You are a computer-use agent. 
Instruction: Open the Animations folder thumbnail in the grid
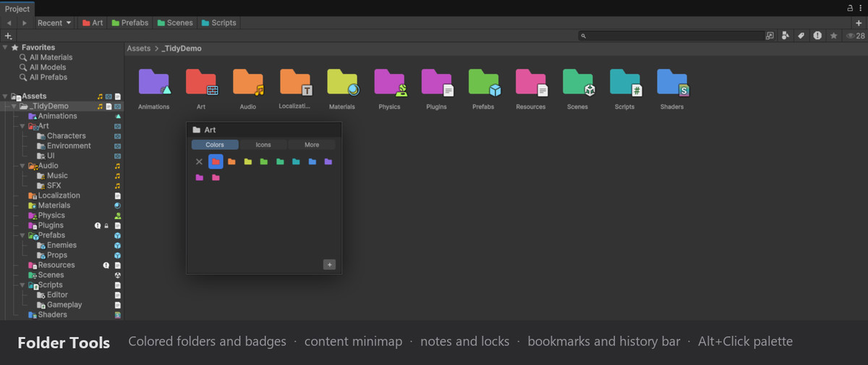(154, 83)
